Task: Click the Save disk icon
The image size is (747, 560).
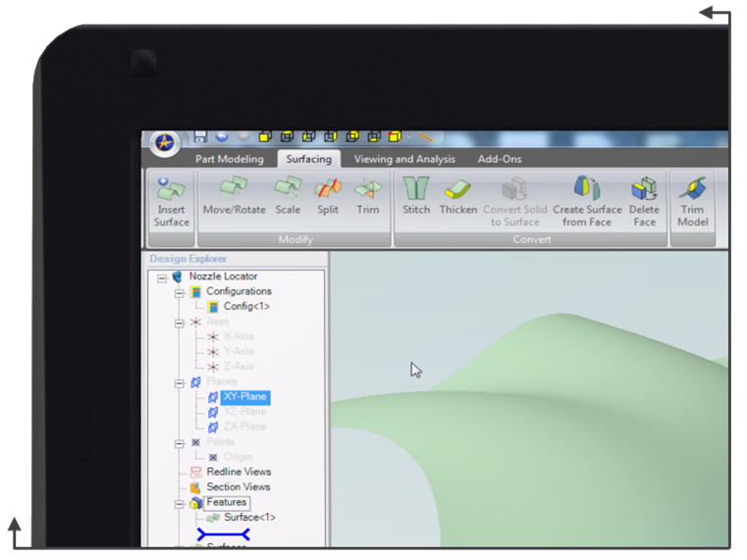Action: (x=200, y=137)
